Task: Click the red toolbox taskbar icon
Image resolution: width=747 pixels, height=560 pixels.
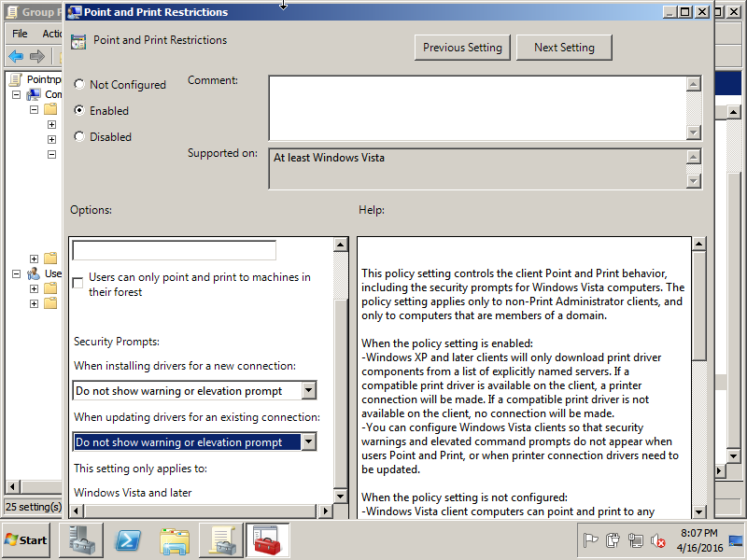Action: 268,540
